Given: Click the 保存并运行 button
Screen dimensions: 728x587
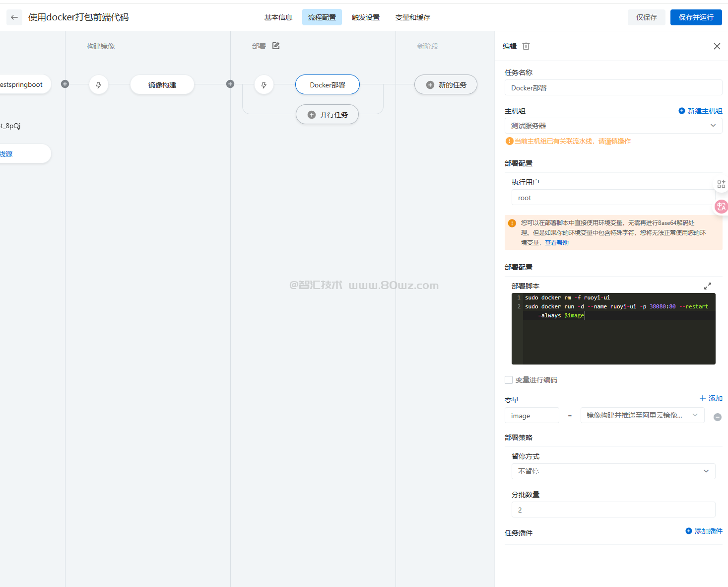Looking at the screenshot, I should 696,17.
